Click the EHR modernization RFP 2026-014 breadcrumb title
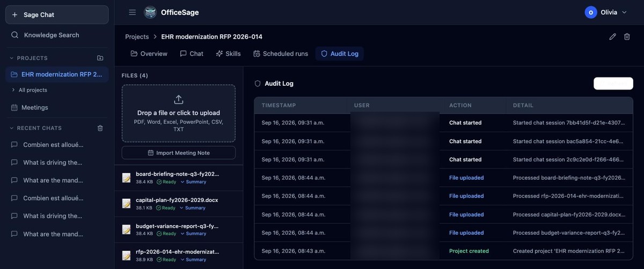Screen dimensions: 644x269 (211, 36)
